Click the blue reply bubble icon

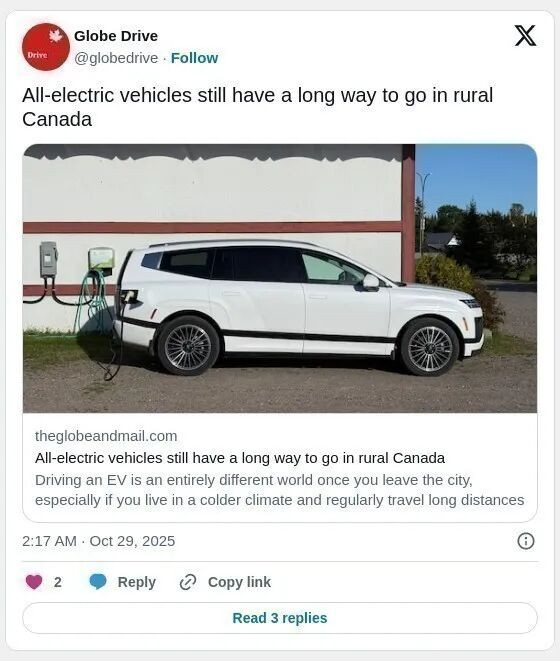click(98, 582)
